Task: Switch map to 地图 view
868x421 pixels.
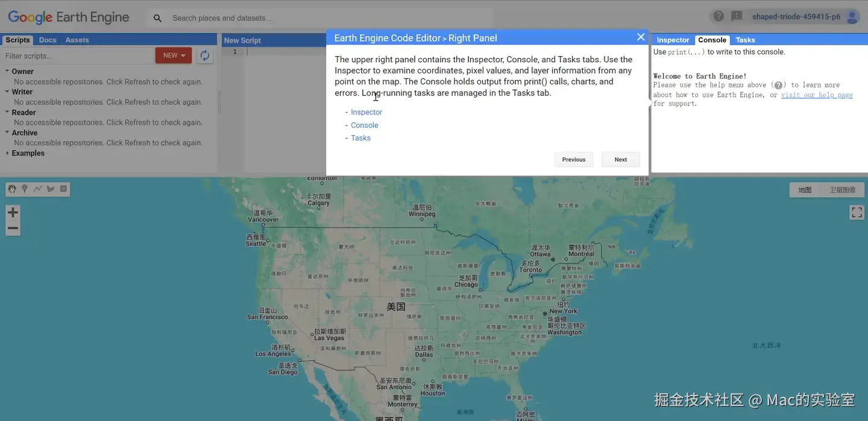Action: click(805, 190)
